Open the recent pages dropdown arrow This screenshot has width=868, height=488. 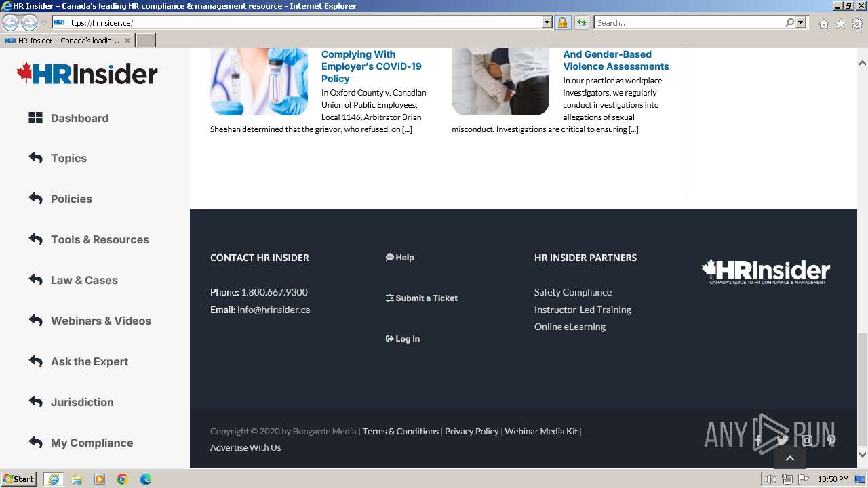pyautogui.click(x=44, y=23)
